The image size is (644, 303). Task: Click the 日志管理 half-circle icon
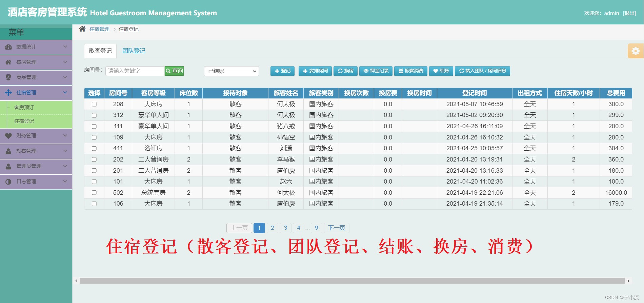coord(8,182)
